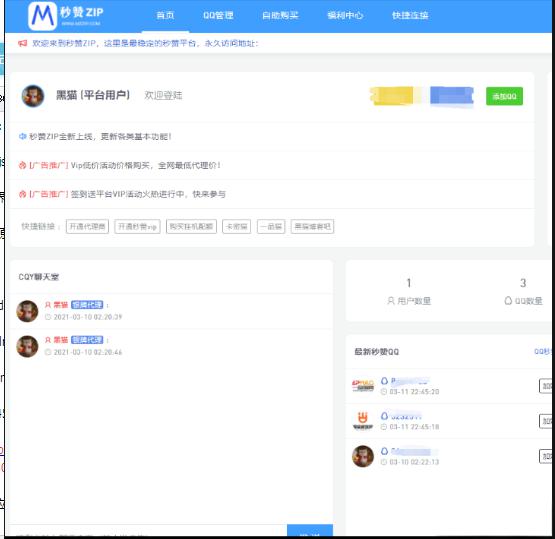The height and width of the screenshot is (539, 555).
Task: Click the 开通代理商 quick link
Action: 87,227
